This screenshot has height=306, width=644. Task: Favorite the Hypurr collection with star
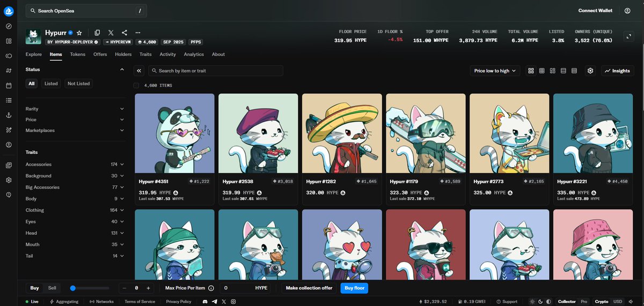79,33
